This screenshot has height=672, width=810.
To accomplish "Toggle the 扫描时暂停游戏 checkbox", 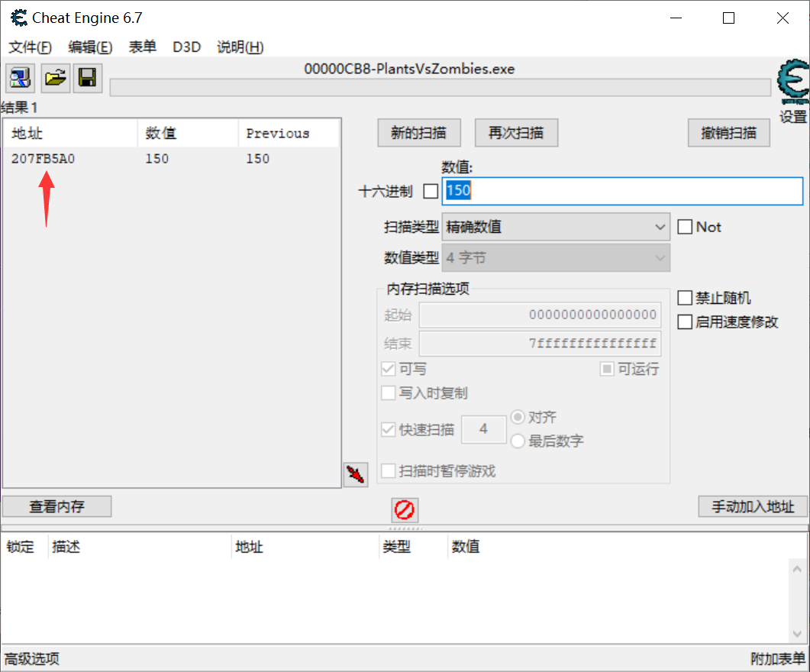I will pyautogui.click(x=388, y=471).
